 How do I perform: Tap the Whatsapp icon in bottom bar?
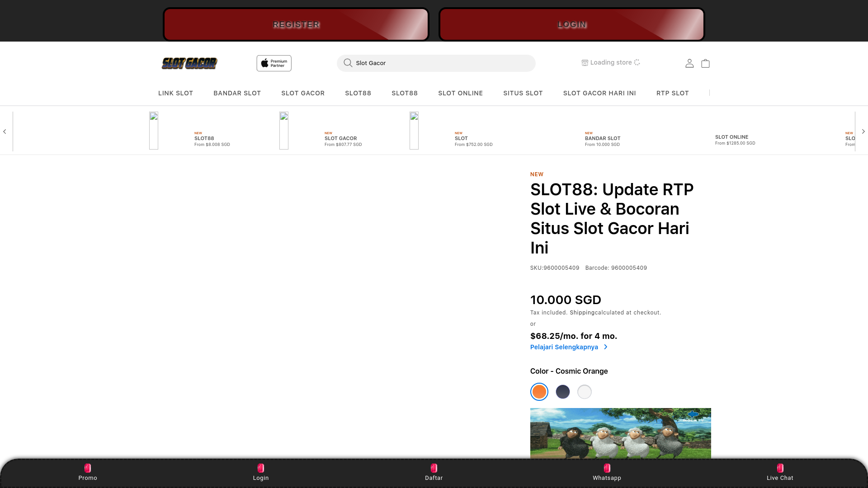607,468
